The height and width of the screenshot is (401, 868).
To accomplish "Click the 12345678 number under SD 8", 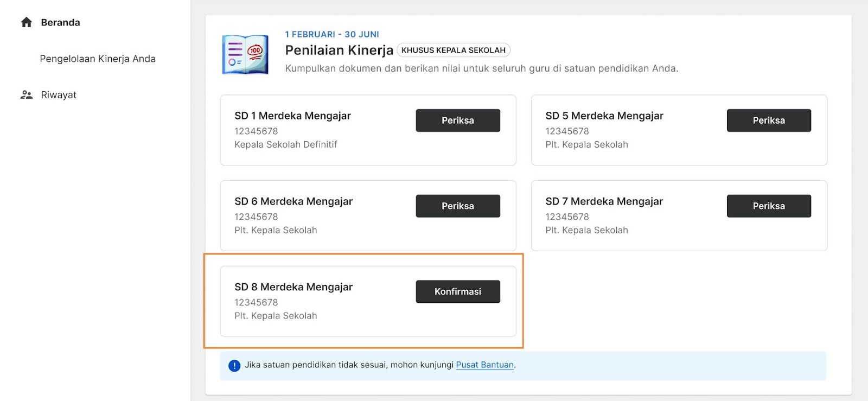I will (x=256, y=302).
